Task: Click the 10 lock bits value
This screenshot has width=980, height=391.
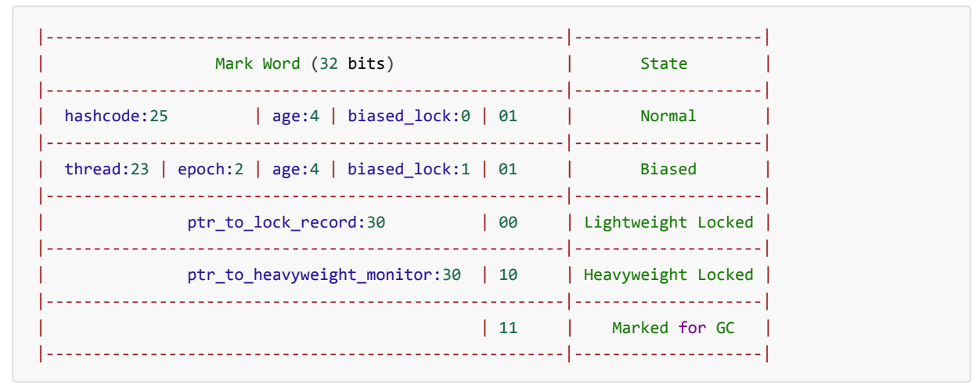Action: click(508, 274)
